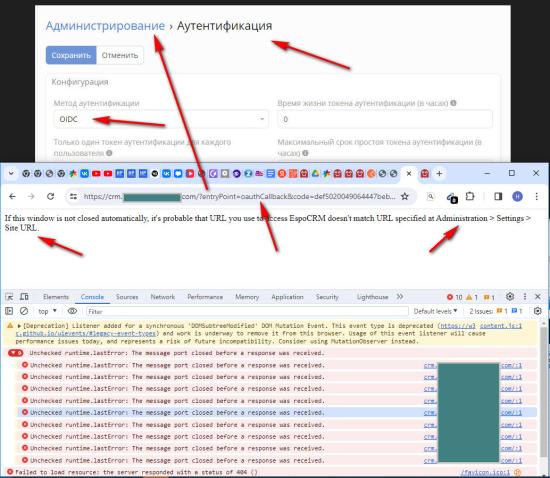Screen dimensions: 550x478
Task: Click the Сохранить button in EspoCRM
Action: click(71, 55)
